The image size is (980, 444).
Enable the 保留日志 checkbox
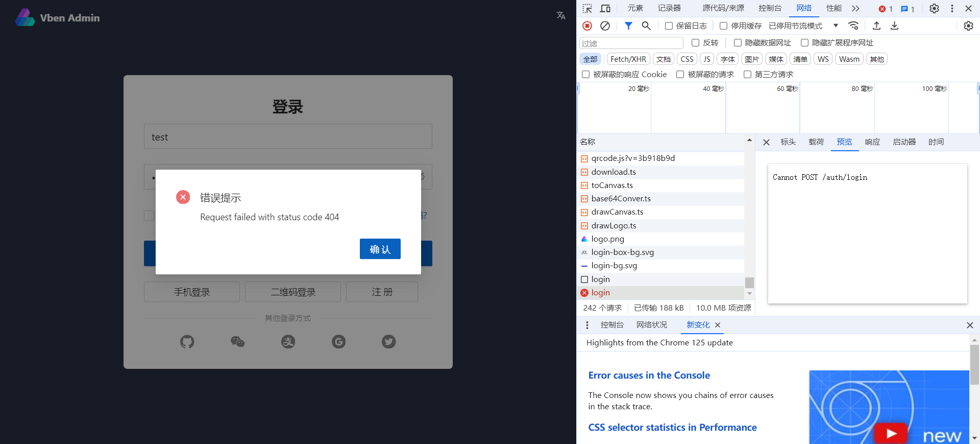pos(669,26)
